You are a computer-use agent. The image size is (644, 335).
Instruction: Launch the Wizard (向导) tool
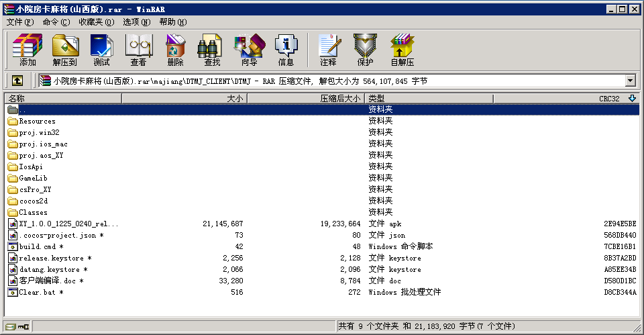pyautogui.click(x=249, y=50)
